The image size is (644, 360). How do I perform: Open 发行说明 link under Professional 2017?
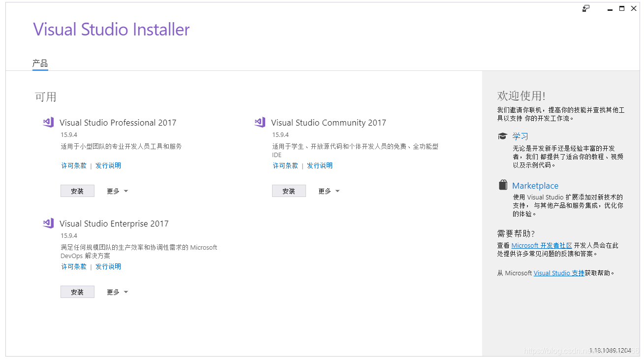[x=108, y=165]
